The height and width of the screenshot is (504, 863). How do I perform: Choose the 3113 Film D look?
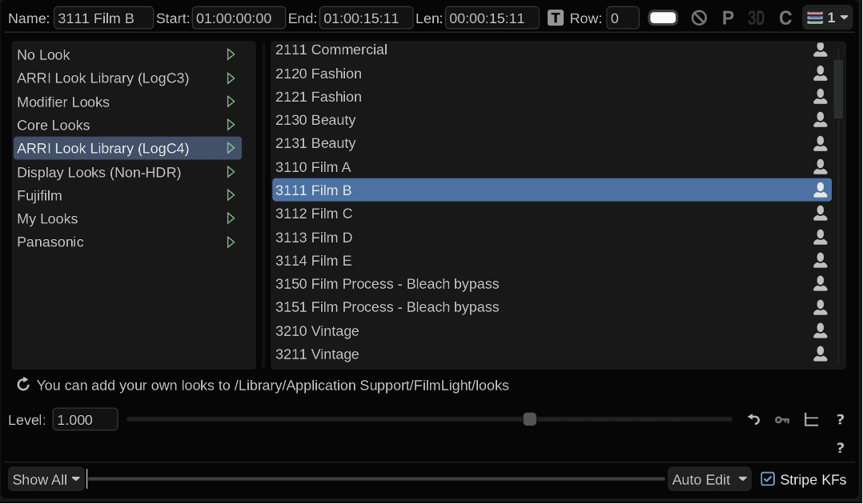552,237
